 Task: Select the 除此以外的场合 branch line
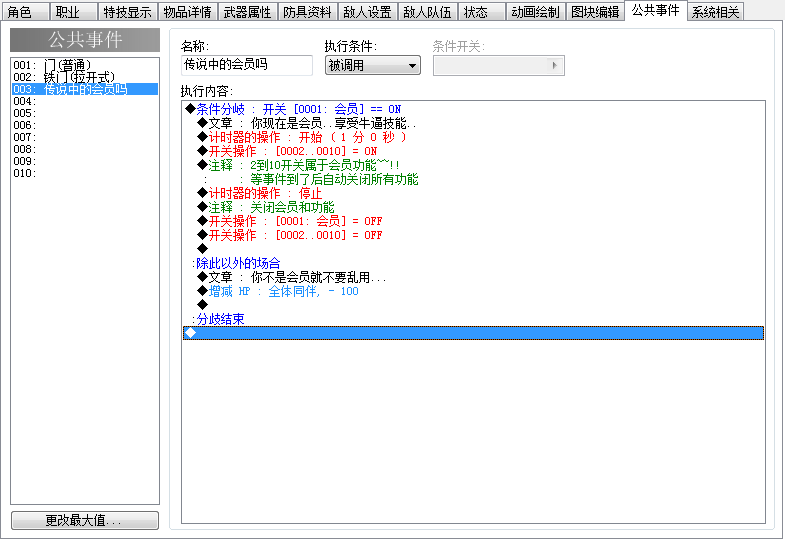coord(473,263)
